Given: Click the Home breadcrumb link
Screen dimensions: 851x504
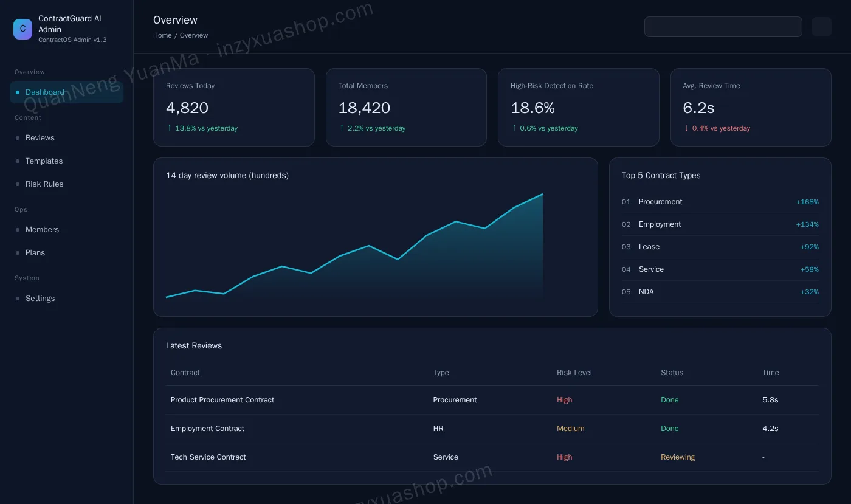Looking at the screenshot, I should coord(162,35).
